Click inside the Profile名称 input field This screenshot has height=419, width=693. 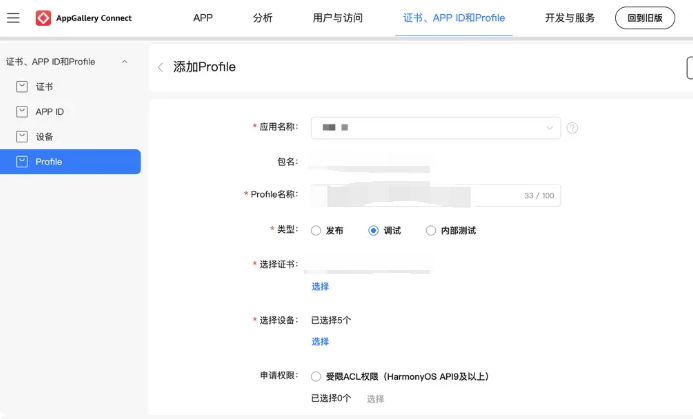436,195
